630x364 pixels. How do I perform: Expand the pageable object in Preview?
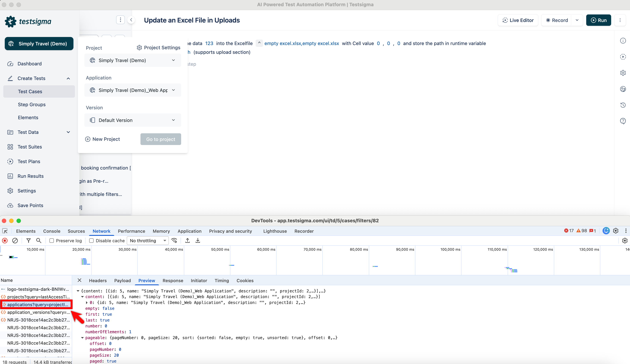[x=82, y=338]
